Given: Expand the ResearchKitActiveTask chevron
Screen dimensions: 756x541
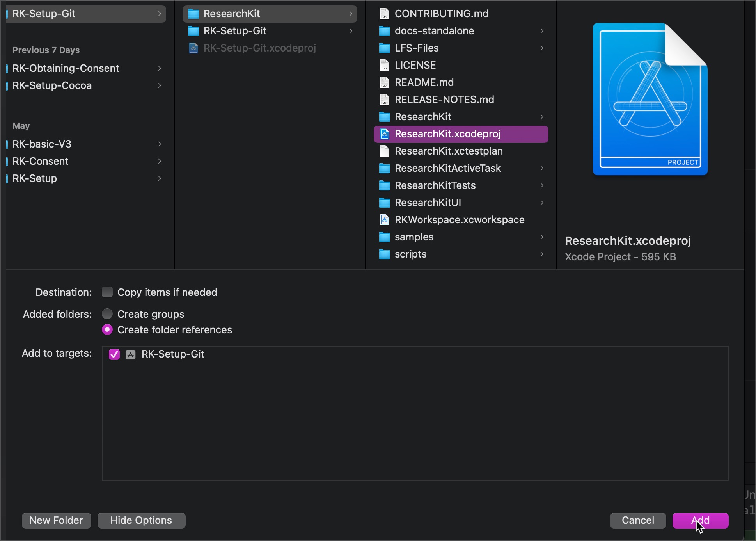Looking at the screenshot, I should 542,168.
